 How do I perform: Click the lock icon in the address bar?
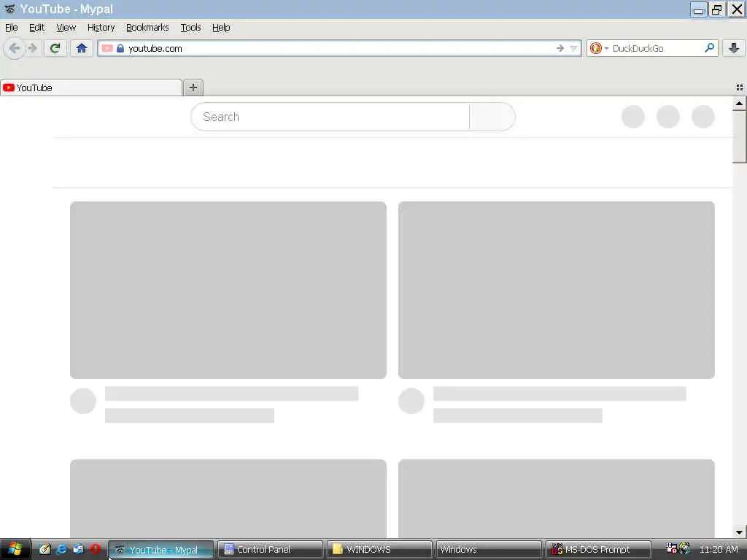coord(120,48)
